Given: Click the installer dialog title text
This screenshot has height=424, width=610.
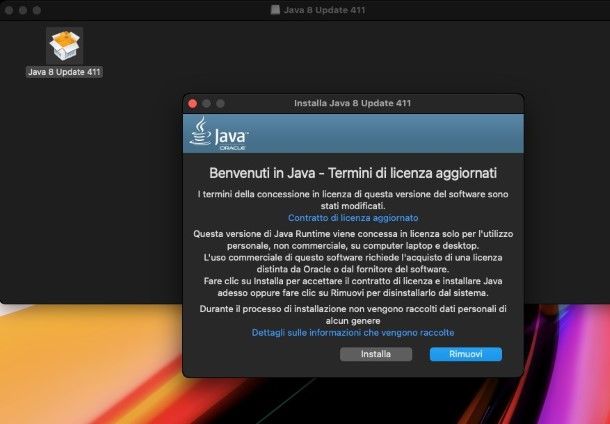Looking at the screenshot, I should (352, 103).
